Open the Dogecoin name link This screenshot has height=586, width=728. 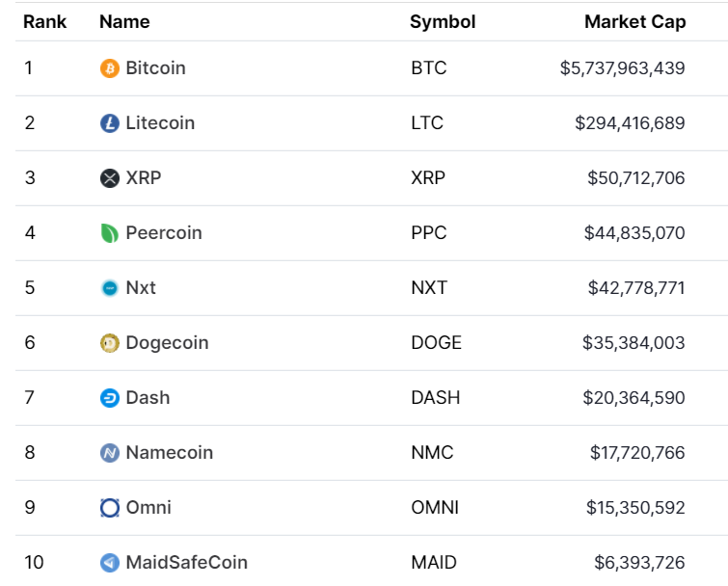click(167, 343)
